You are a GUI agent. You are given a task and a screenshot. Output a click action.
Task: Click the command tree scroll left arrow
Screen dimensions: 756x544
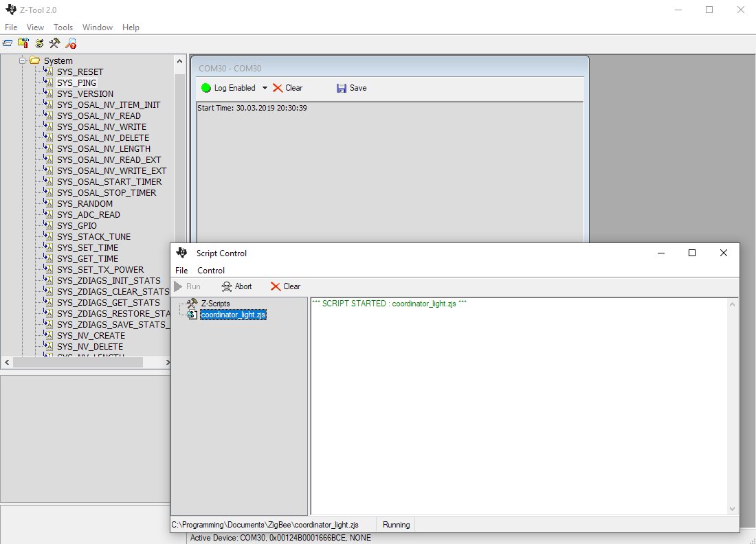click(x=7, y=362)
